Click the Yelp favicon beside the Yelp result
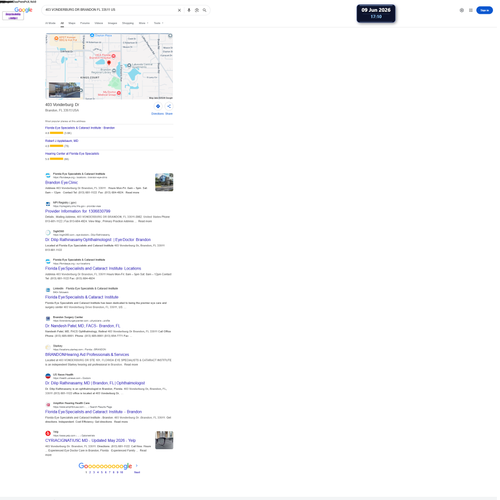 pyautogui.click(x=48, y=433)
